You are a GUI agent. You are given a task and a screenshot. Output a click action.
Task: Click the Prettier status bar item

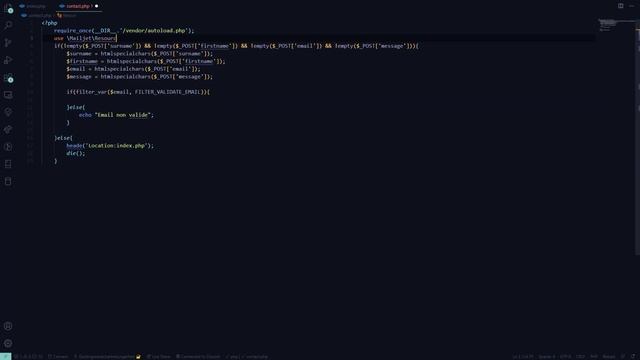(609, 356)
